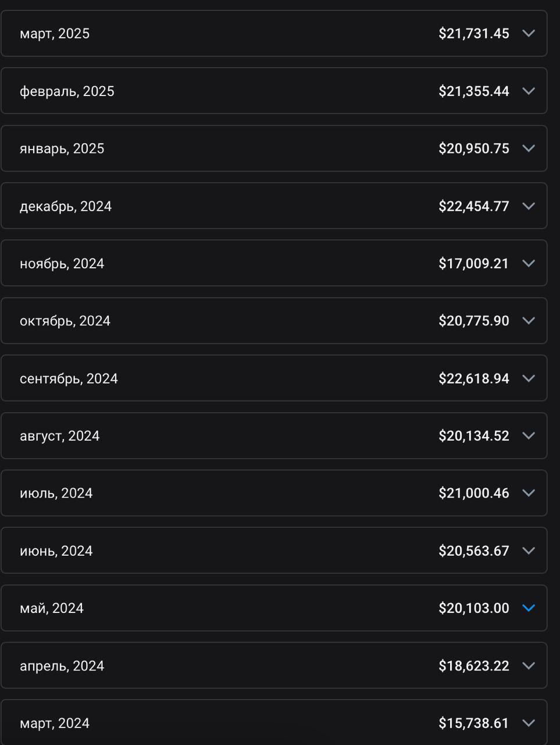
Task: Click the $20,563.67 amount for июнь
Action: tap(474, 551)
